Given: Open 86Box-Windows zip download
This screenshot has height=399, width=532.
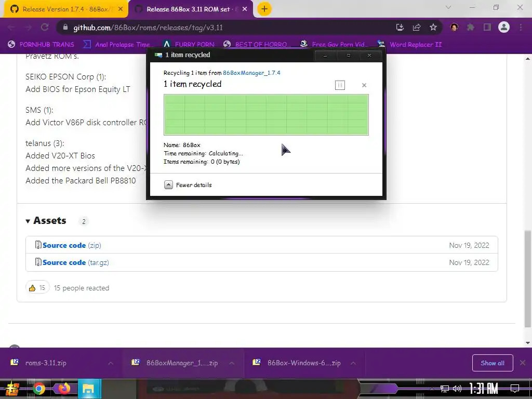Looking at the screenshot, I should click(296, 363).
